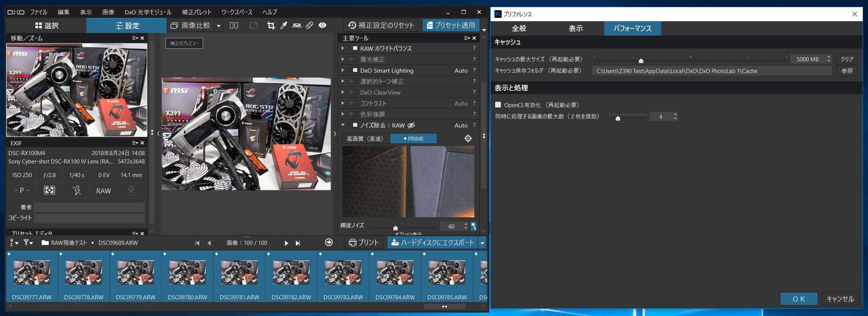Open the 移動／ズーム panel options menu
868x316 pixels.
(x=135, y=38)
